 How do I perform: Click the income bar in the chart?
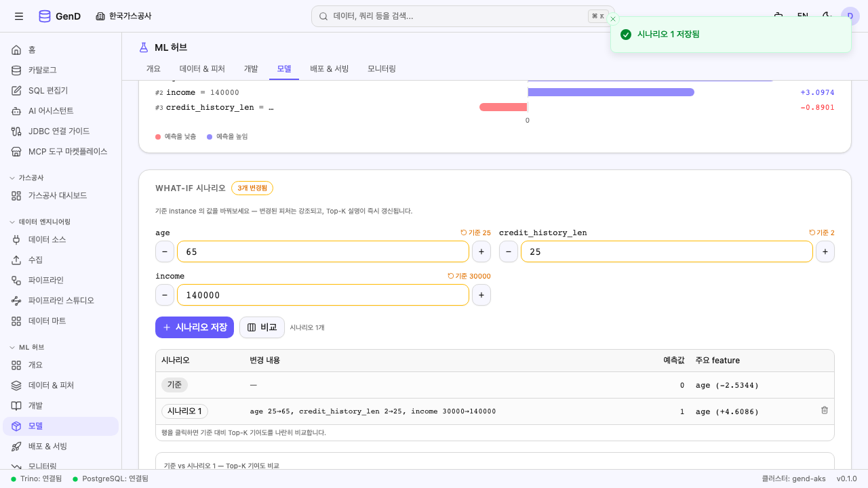pyautogui.click(x=611, y=92)
